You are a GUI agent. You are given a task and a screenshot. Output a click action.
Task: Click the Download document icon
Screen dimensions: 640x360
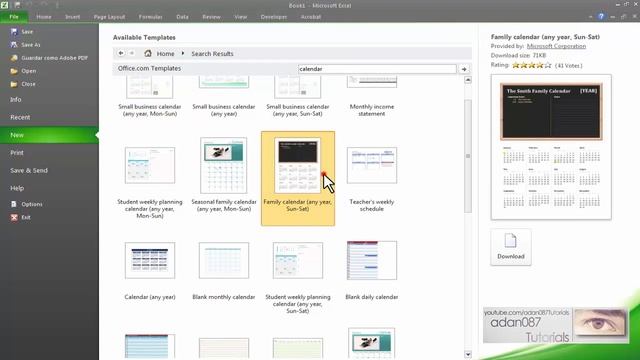pos(511,241)
